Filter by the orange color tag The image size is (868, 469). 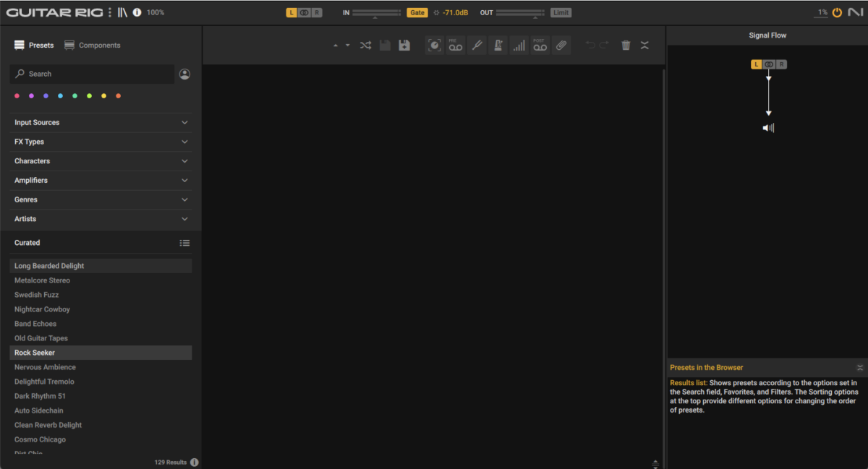click(x=118, y=96)
